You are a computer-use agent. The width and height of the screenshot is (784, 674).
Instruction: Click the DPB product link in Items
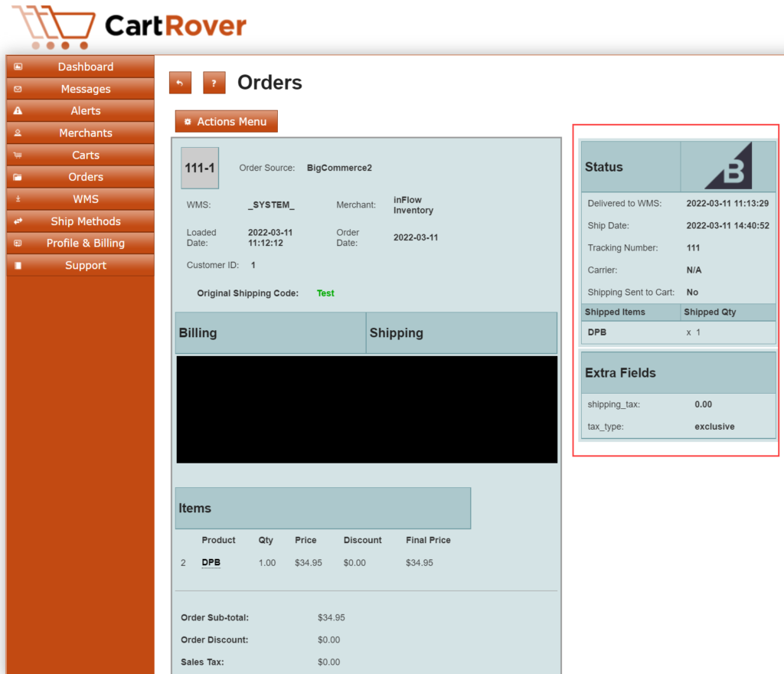tap(211, 562)
